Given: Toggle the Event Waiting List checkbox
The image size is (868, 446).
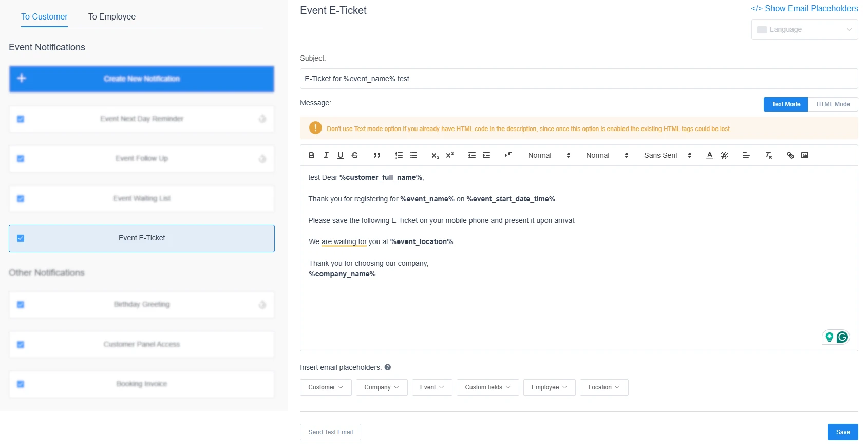Looking at the screenshot, I should [x=21, y=199].
